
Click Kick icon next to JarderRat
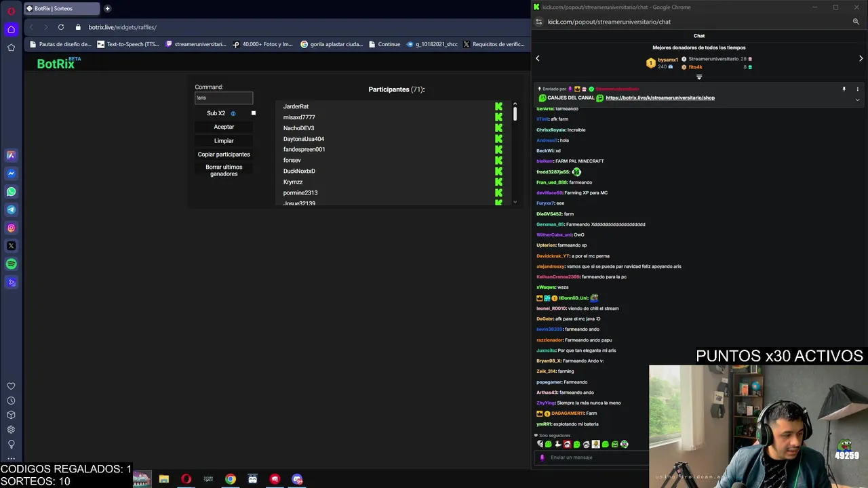coord(498,106)
